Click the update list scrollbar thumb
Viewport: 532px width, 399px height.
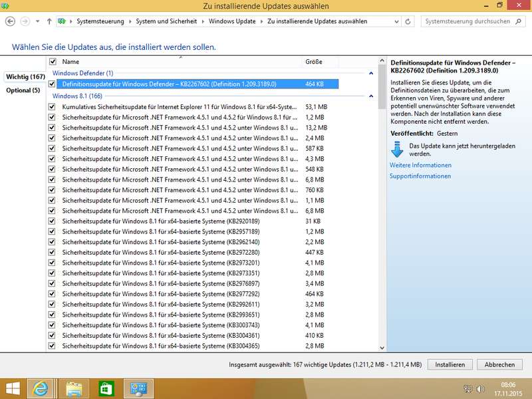(x=382, y=87)
